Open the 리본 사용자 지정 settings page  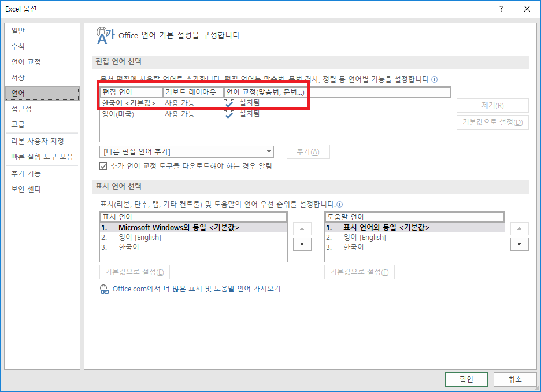tap(35, 140)
